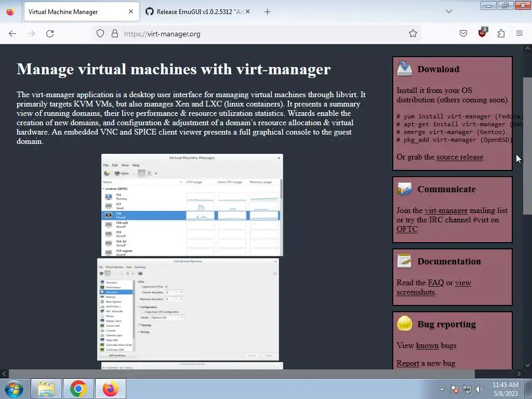Click the vertical scrollbar thumb
Viewport: 532px width, 399px height.
pyautogui.click(x=527, y=146)
